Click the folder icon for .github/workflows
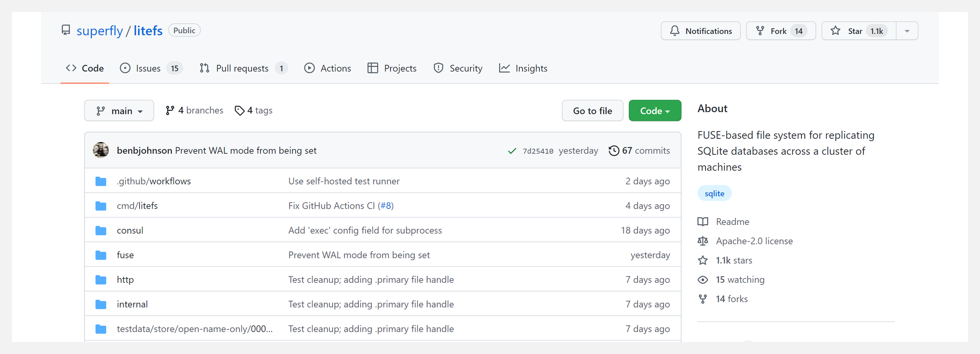 click(x=101, y=181)
